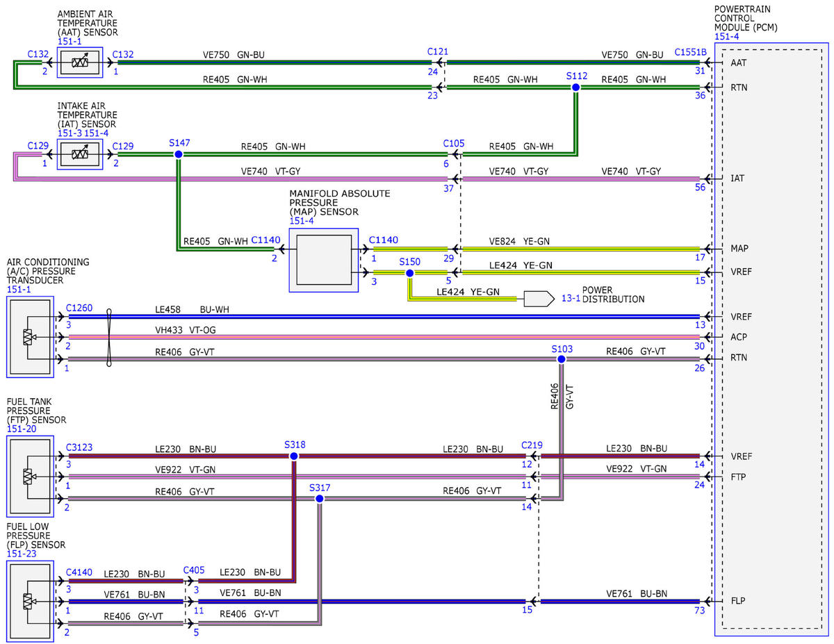Click the S103 splice dot
This screenshot has height=644, width=834.
coord(561,359)
